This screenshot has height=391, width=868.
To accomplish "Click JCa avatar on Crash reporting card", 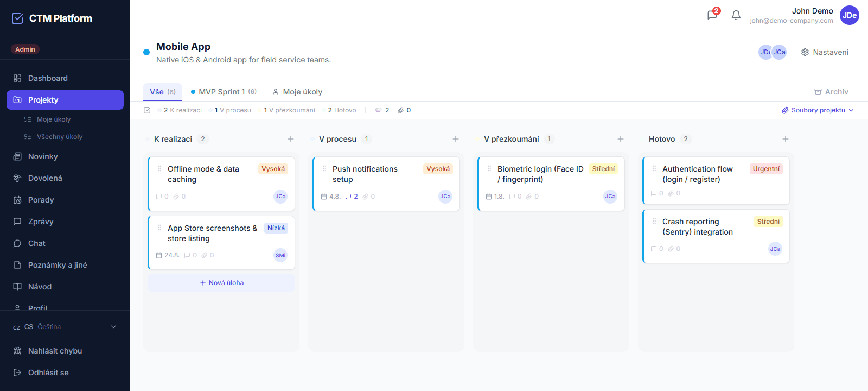I will coord(775,249).
